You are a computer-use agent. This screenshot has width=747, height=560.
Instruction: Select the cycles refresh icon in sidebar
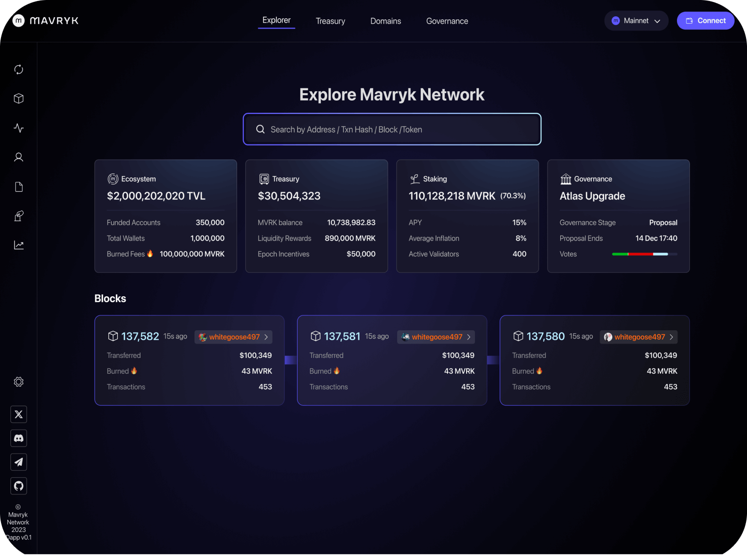coord(18,69)
